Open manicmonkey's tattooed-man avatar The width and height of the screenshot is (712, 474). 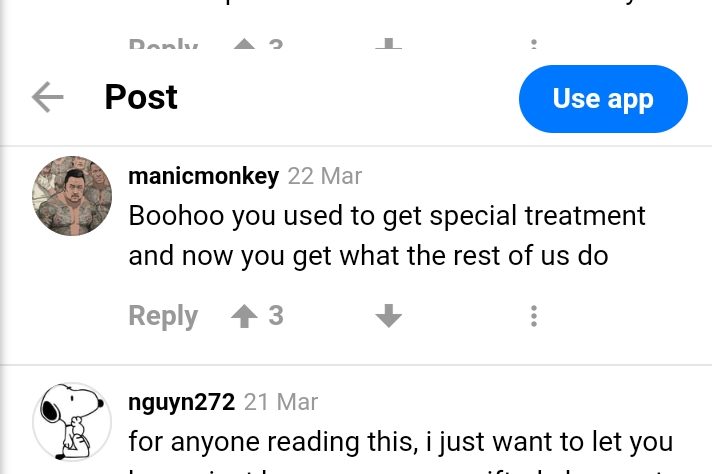(72, 196)
